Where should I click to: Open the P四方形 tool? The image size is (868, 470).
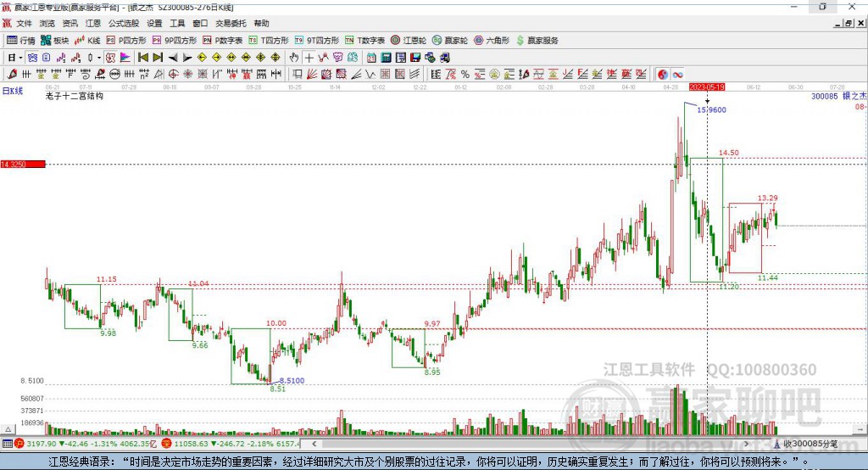(x=126, y=41)
